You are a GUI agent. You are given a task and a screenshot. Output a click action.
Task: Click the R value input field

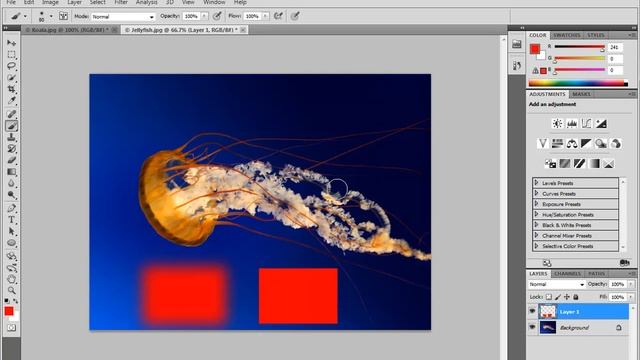615,47
